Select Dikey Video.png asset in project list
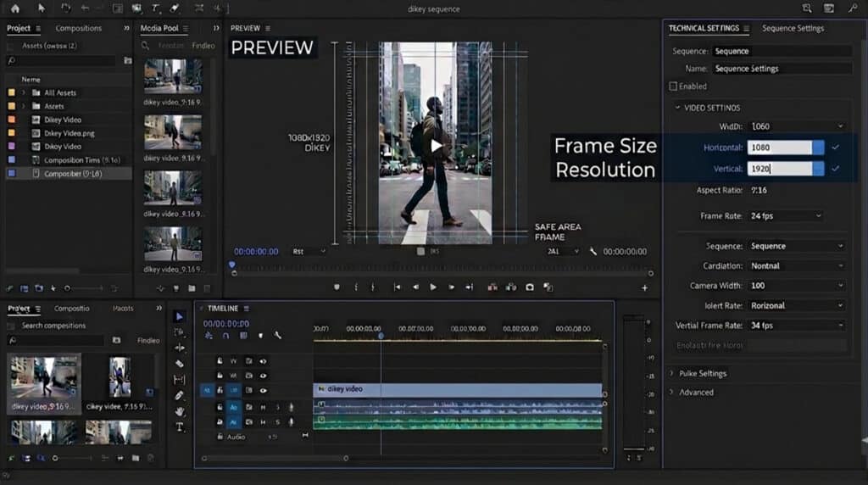868x485 pixels. click(x=70, y=133)
